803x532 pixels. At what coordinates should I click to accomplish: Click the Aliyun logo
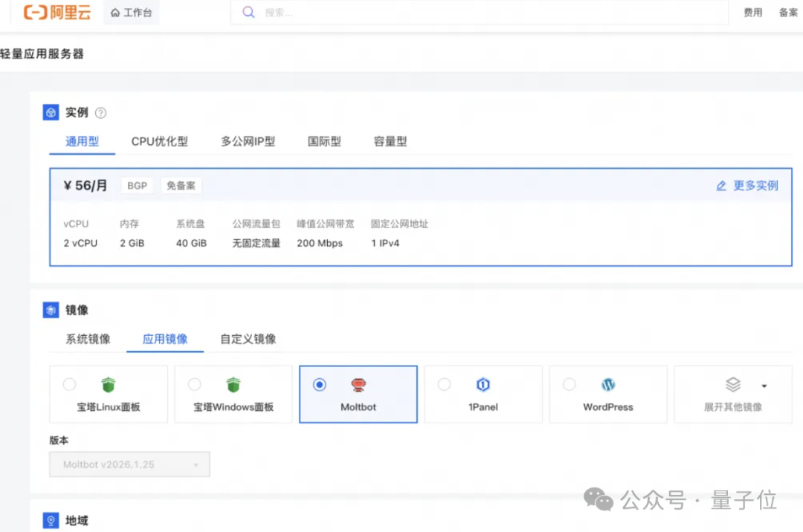(56, 12)
